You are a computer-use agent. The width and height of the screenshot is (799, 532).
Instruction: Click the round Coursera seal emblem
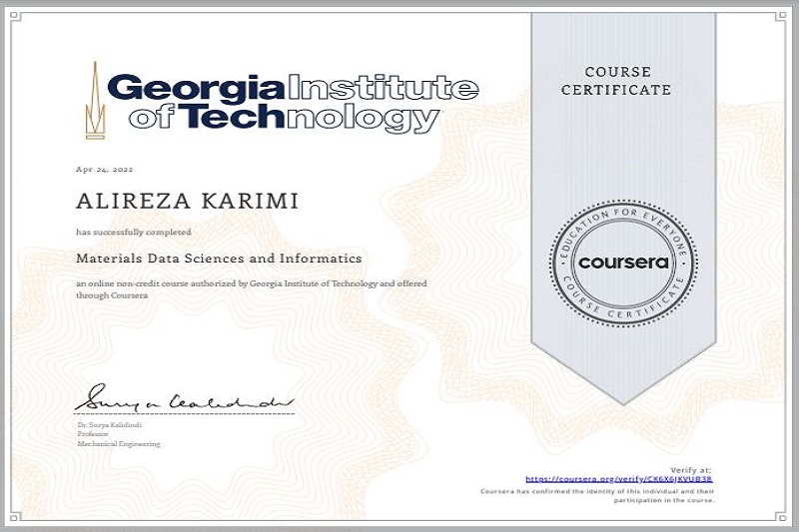click(624, 261)
